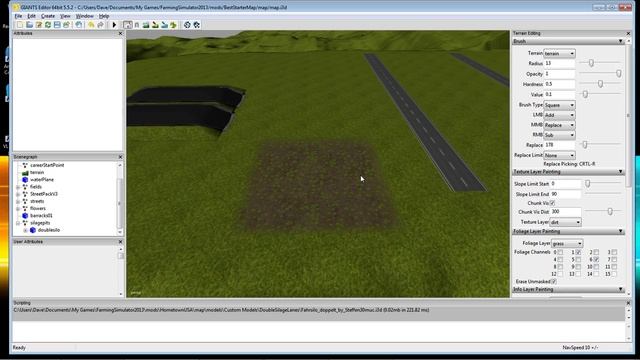Click the first round gear toolbar icon
This screenshot has width=640, height=360.
[187, 25]
